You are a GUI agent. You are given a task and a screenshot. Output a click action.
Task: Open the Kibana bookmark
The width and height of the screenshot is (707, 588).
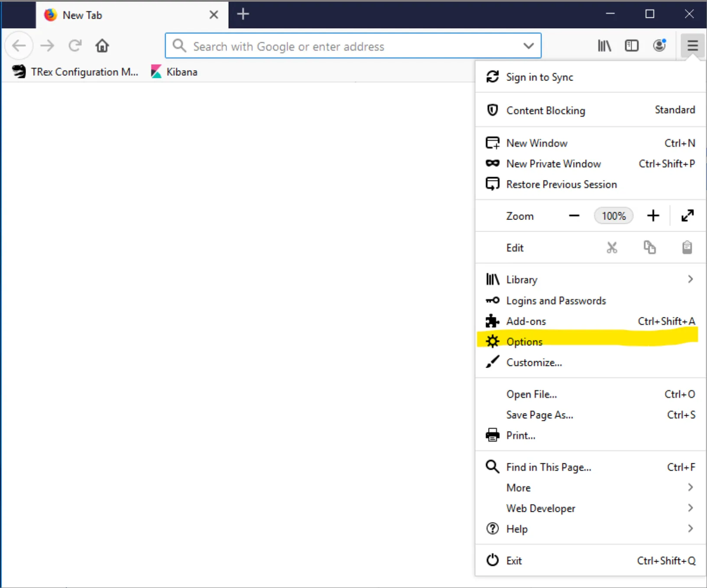(174, 72)
